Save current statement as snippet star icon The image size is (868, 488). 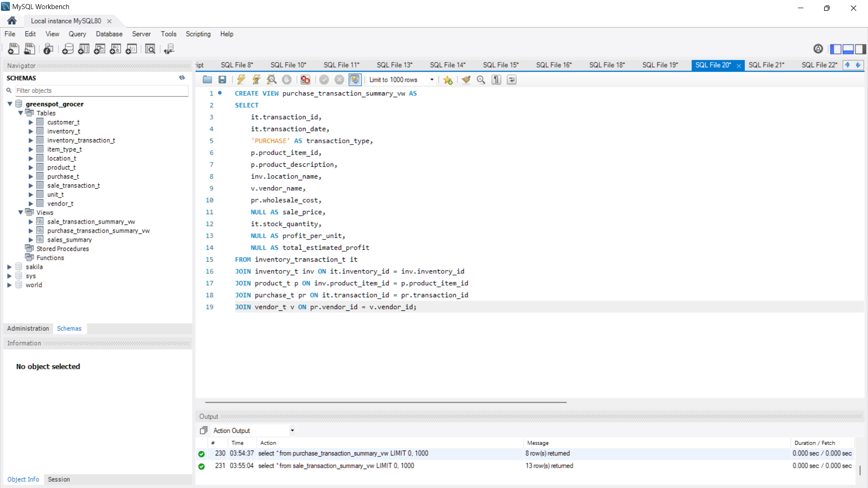[448, 80]
